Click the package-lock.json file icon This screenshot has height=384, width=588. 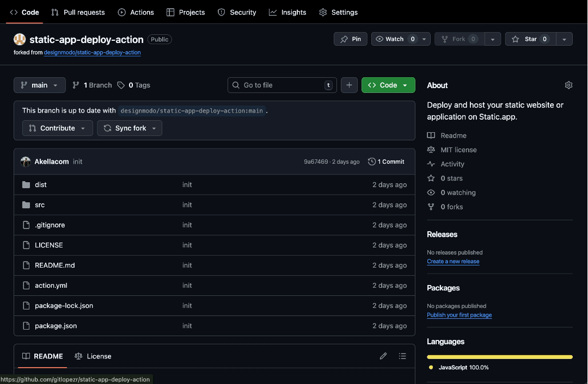pyautogui.click(x=26, y=305)
